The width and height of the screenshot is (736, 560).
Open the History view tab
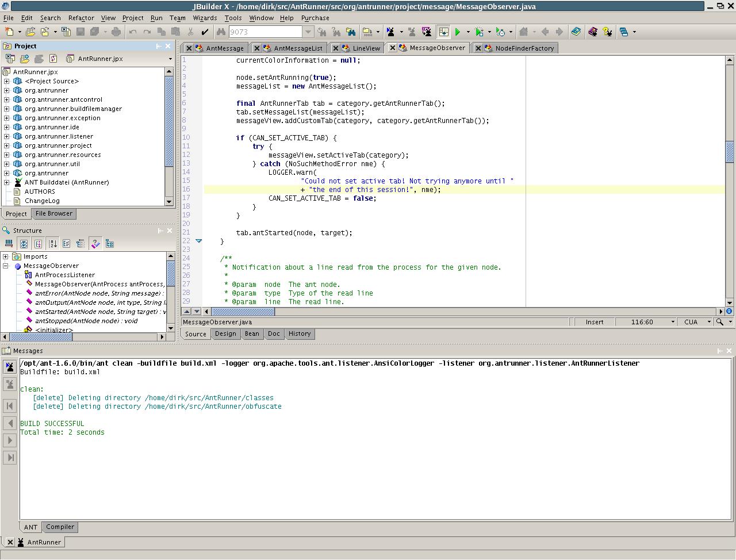(299, 333)
